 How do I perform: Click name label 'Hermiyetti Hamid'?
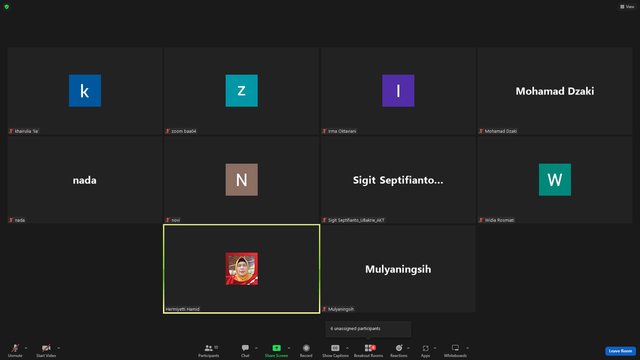click(x=182, y=309)
